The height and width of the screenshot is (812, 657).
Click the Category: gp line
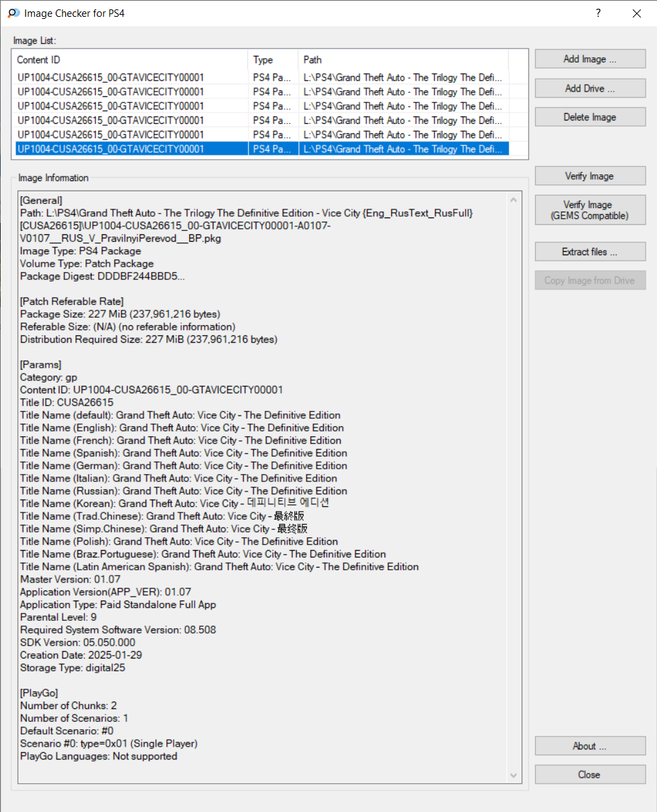pyautogui.click(x=48, y=377)
